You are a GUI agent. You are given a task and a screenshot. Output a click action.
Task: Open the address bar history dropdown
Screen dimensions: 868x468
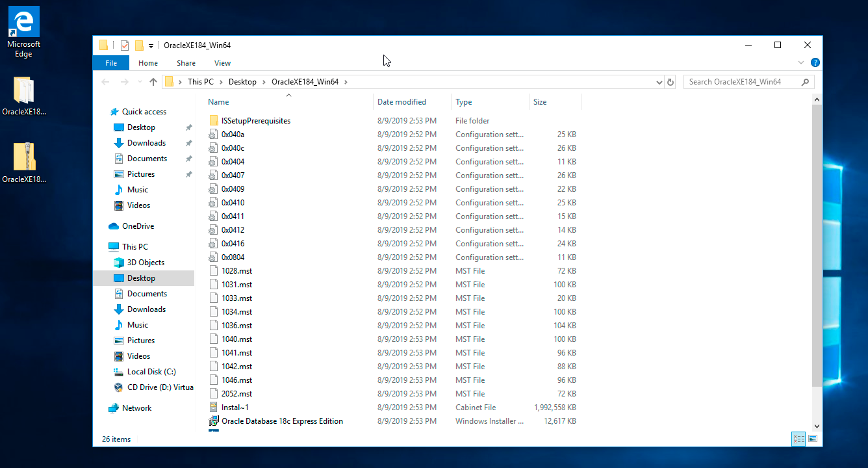[660, 82]
